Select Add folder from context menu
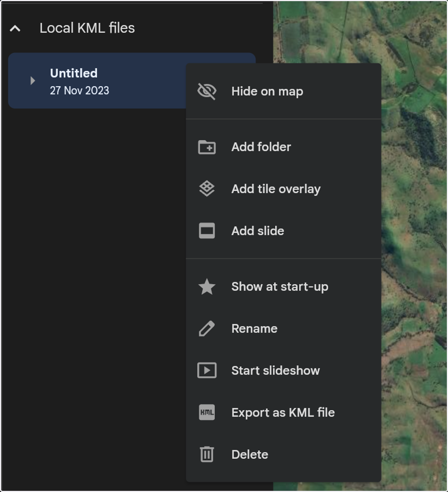 click(x=283, y=147)
